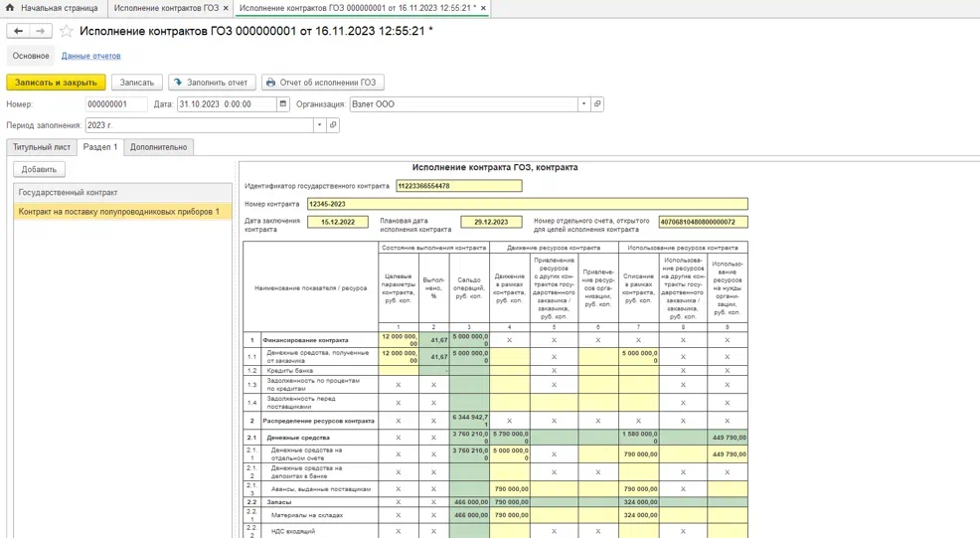Close the active document tab 000000001
The width and height of the screenshot is (980, 538).
(x=484, y=8)
